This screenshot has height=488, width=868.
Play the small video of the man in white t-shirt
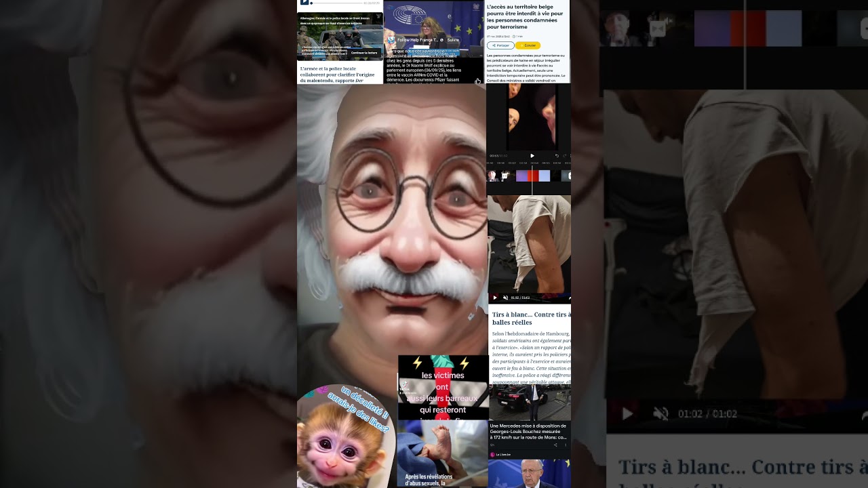click(x=495, y=298)
